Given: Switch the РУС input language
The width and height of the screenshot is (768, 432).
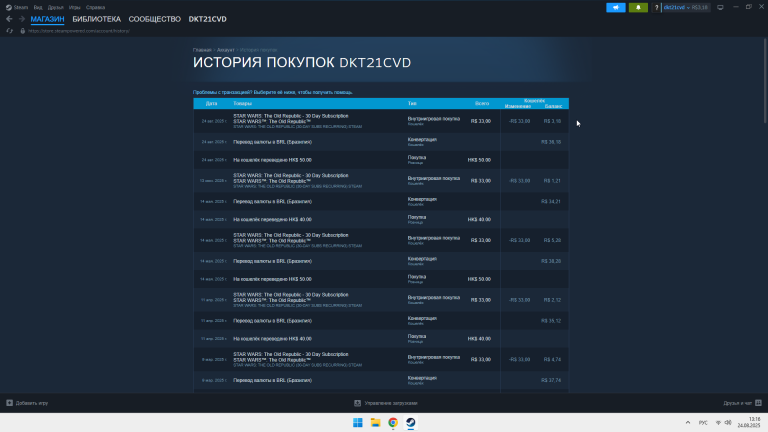Looking at the screenshot, I should click(703, 423).
